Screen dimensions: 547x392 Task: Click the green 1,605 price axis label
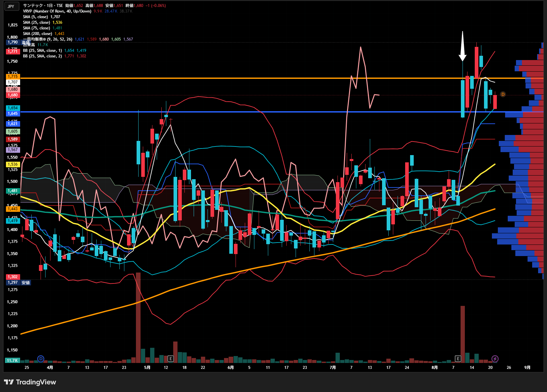13,131
